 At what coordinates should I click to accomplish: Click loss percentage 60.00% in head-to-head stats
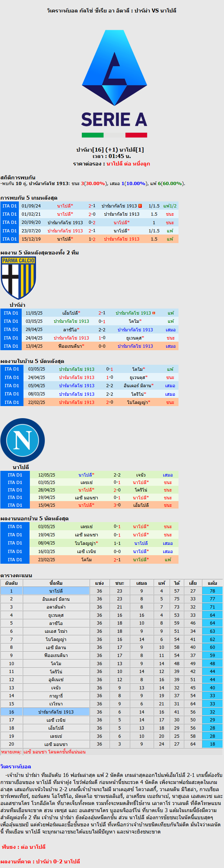(x=171, y=184)
